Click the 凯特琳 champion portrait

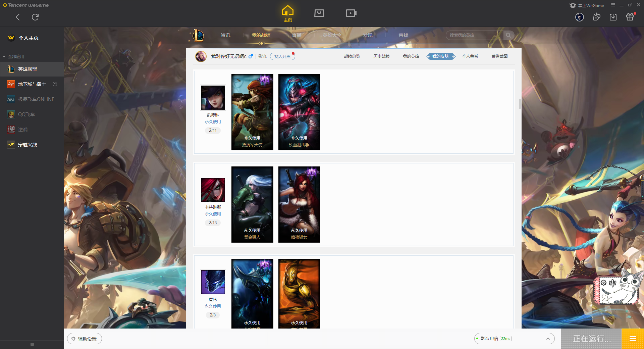(x=213, y=98)
